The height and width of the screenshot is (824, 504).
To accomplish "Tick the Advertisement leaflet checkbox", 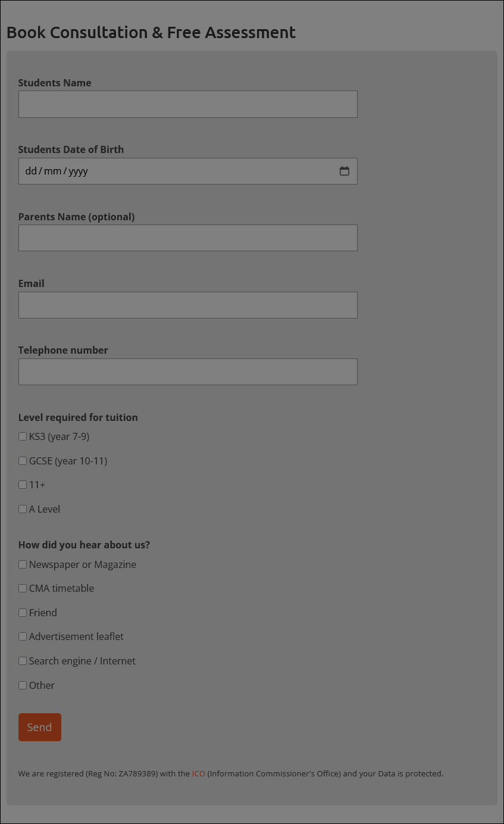I will coord(23,636).
